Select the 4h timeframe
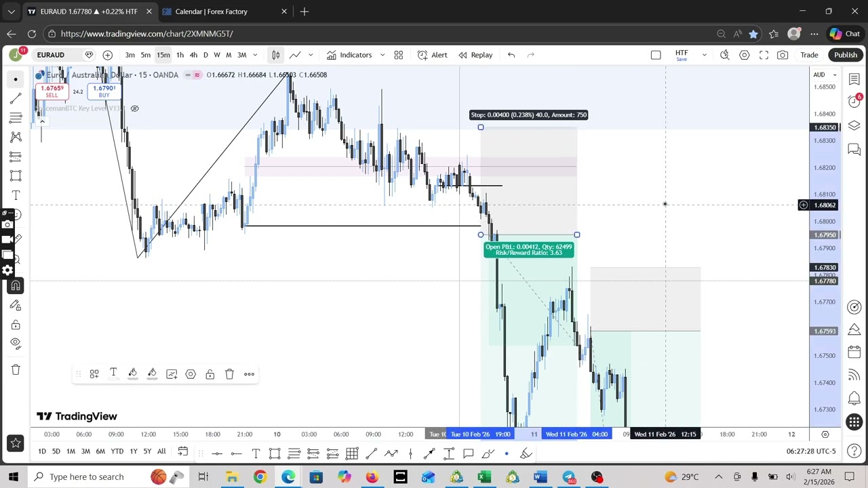 coord(193,55)
